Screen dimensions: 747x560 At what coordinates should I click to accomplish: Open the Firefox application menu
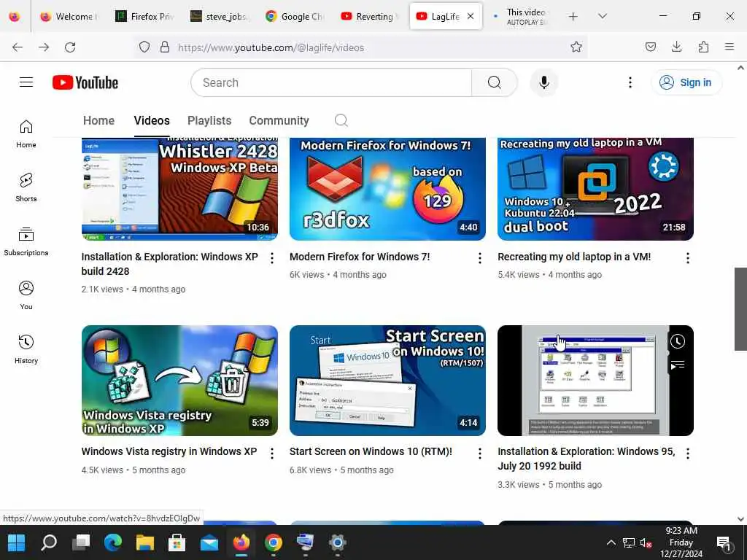click(729, 47)
